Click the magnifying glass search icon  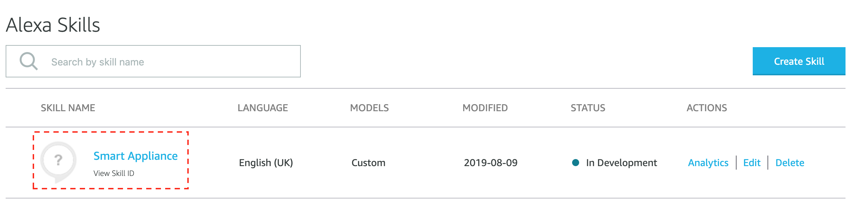tap(29, 61)
